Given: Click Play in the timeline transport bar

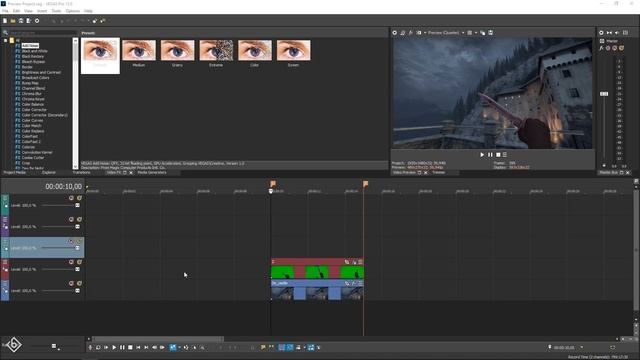Looking at the screenshot, I should [114, 347].
